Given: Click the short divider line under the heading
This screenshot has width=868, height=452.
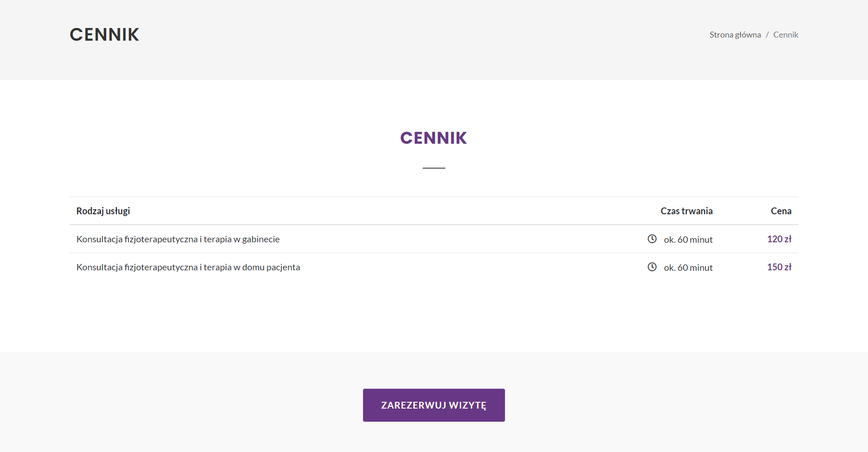Looking at the screenshot, I should (x=434, y=168).
